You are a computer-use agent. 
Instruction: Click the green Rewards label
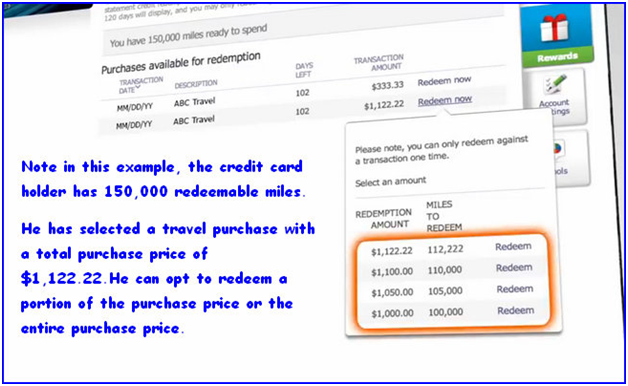pos(557,57)
